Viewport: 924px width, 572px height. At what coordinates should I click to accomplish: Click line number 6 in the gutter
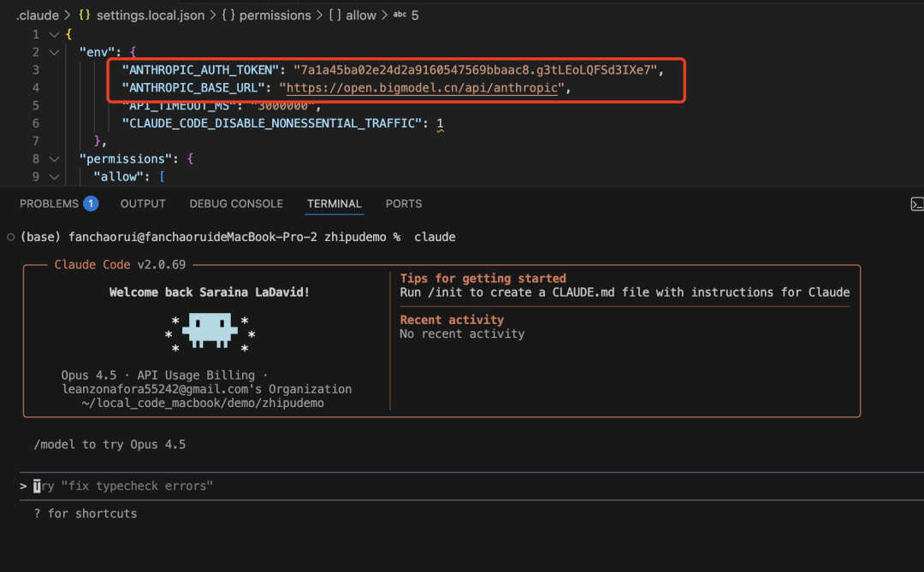(x=35, y=123)
